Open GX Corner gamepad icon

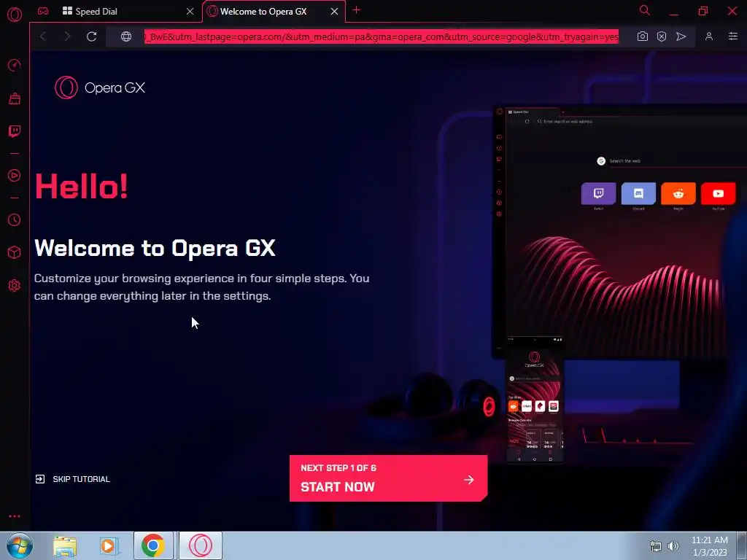click(x=43, y=11)
